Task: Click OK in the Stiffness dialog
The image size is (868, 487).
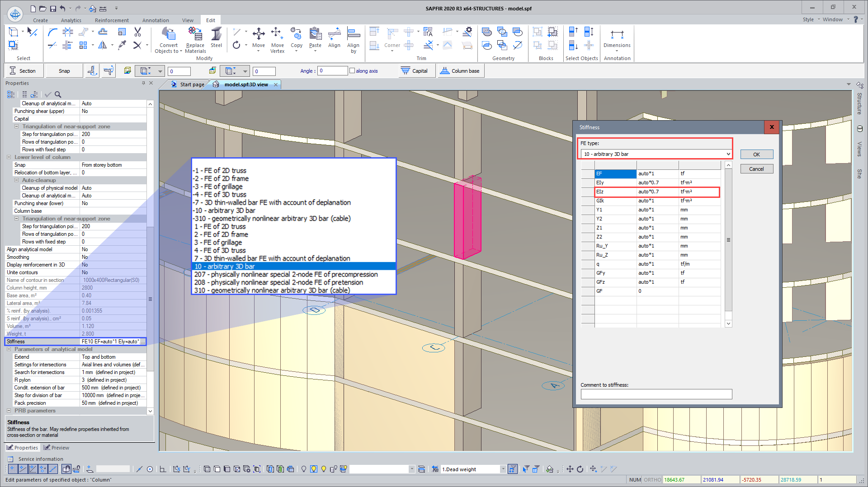Action: coord(756,155)
